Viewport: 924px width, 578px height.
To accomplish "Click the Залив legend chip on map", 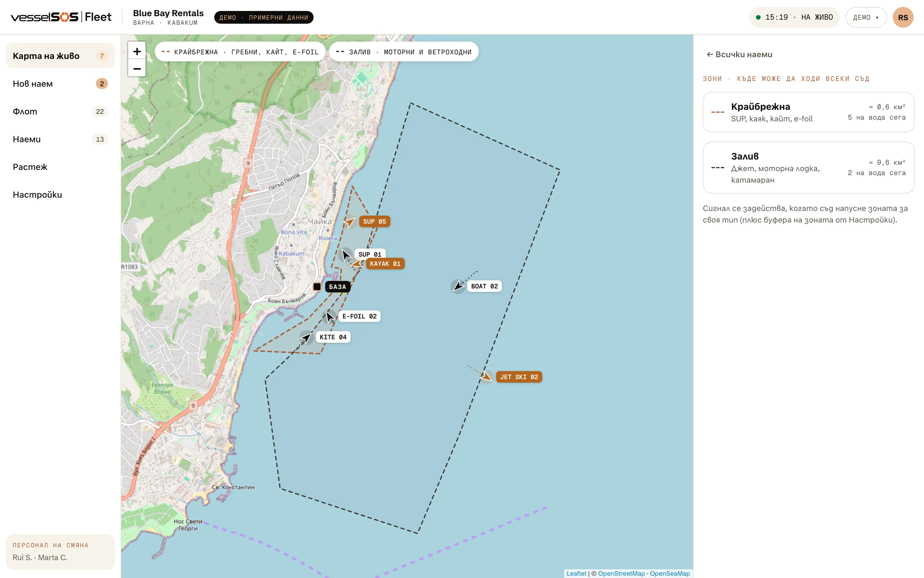I will pyautogui.click(x=404, y=52).
